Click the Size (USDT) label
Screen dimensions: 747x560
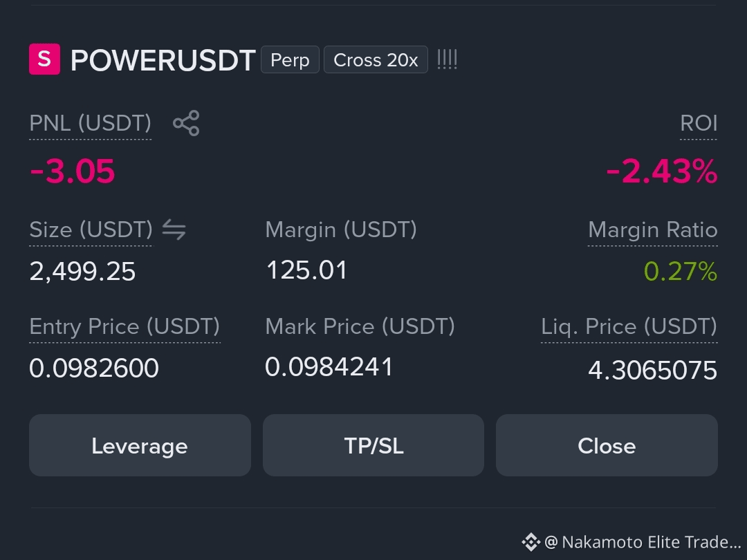point(91,230)
